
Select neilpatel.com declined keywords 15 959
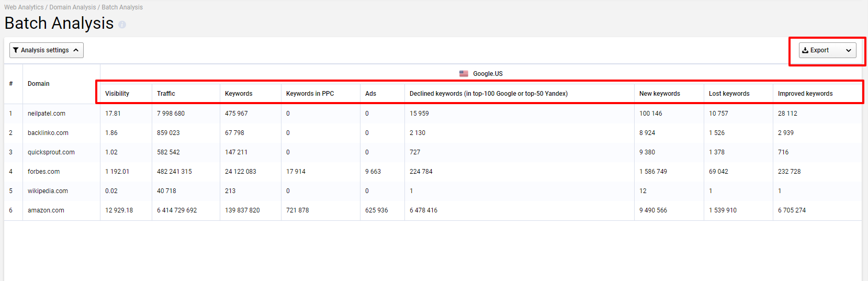419,114
